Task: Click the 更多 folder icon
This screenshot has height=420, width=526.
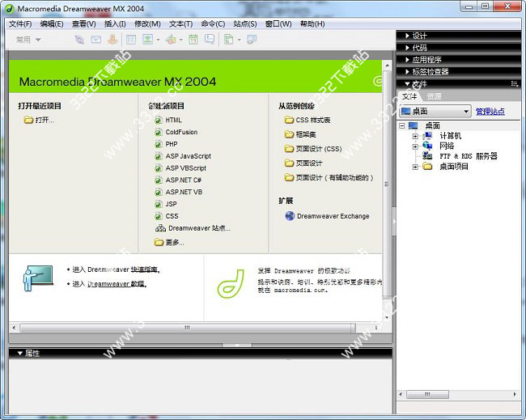Action: pos(159,242)
